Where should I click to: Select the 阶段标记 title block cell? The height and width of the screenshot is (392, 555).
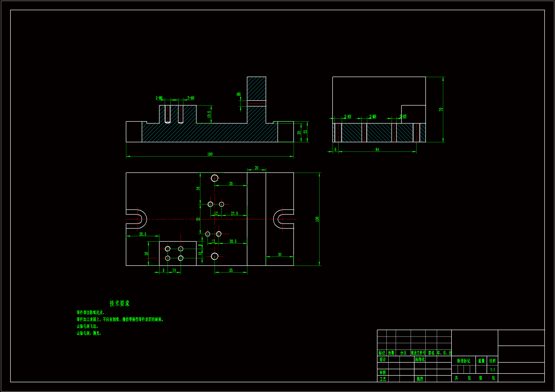463,361
